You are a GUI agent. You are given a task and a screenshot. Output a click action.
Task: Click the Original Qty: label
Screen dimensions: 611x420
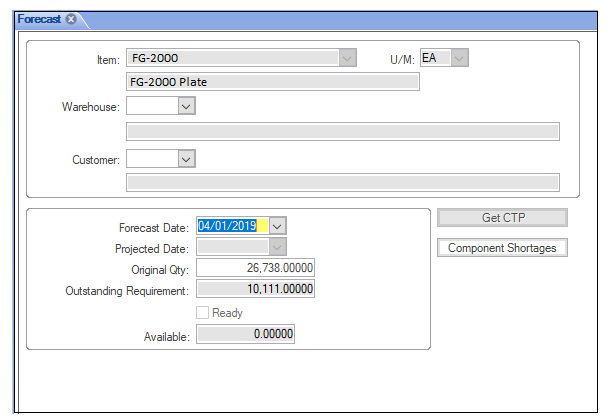(160, 270)
